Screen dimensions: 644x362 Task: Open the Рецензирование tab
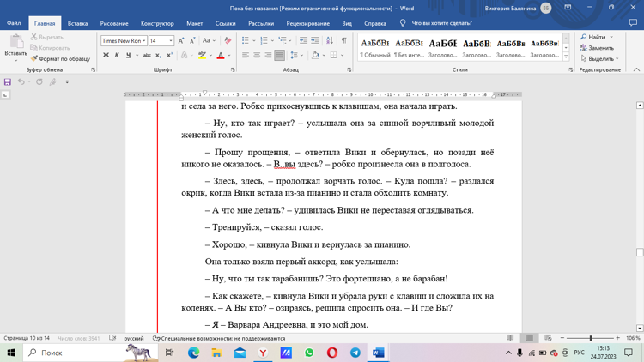[307, 23]
